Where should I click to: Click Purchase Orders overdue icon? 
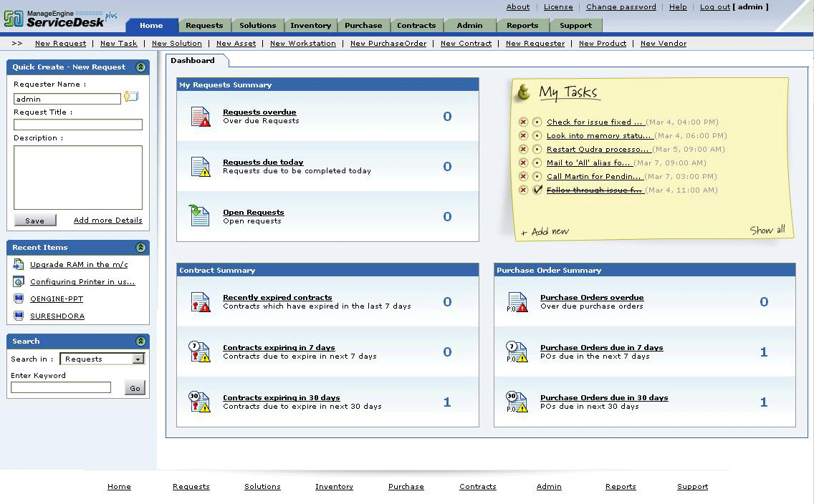(517, 302)
